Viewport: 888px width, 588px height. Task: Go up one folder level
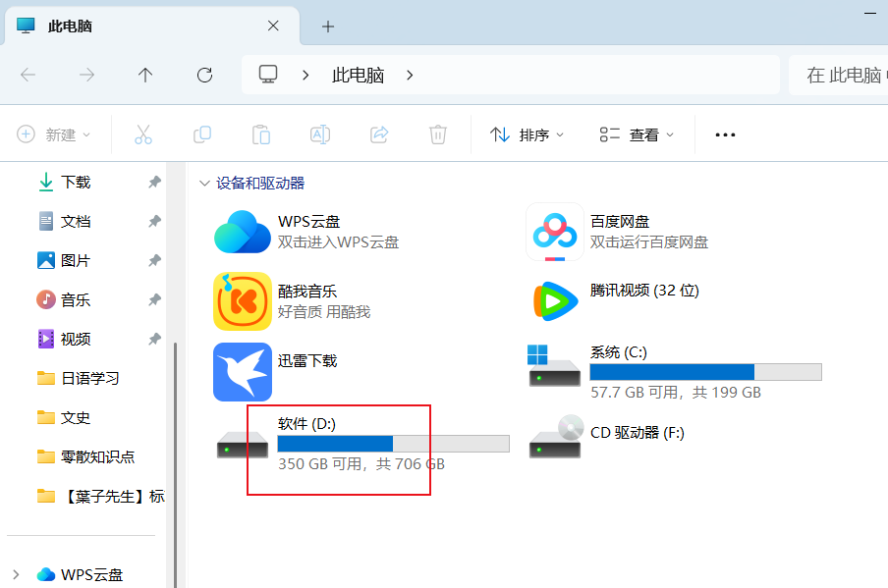point(145,75)
